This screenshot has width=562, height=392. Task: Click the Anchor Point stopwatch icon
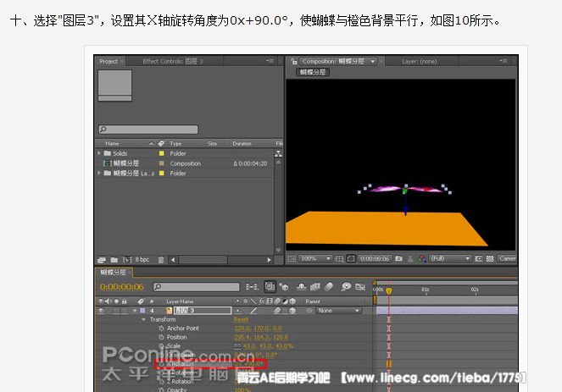(161, 329)
